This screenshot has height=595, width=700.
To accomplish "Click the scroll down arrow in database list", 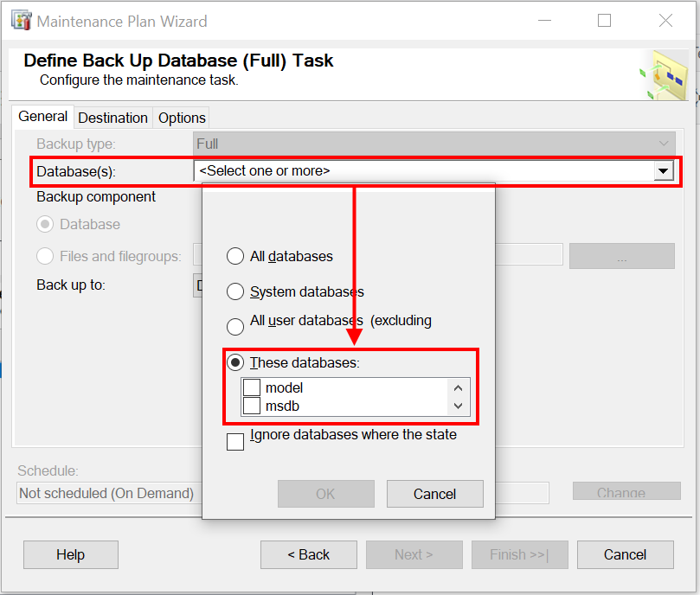I will (x=458, y=406).
